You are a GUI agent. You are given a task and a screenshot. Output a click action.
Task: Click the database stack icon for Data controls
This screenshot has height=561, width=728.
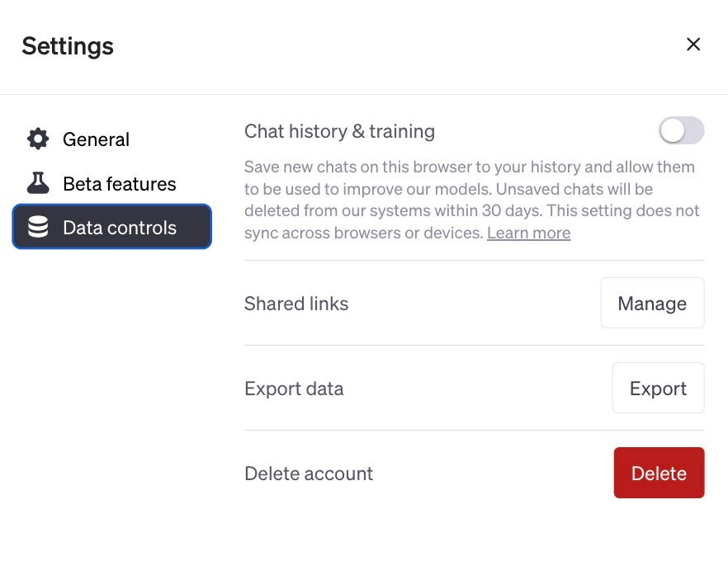38,227
